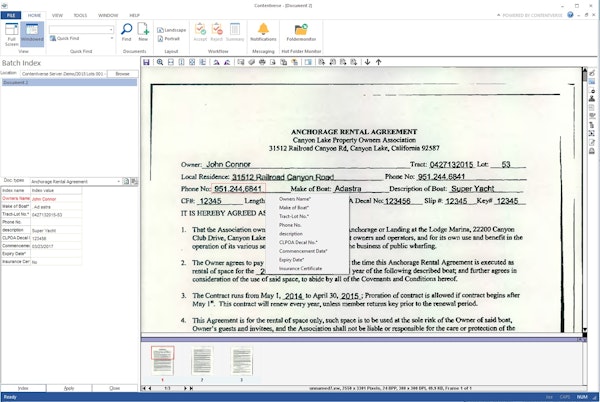This screenshot has height=402, width=600.
Task: Rotate page left icon in viewer toolbar
Action: (216, 62)
